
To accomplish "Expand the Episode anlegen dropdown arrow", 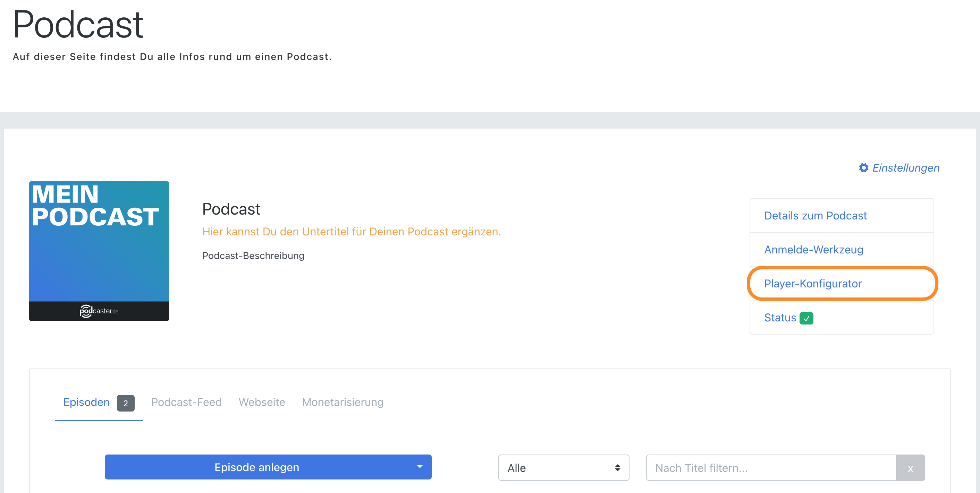I will click(420, 467).
